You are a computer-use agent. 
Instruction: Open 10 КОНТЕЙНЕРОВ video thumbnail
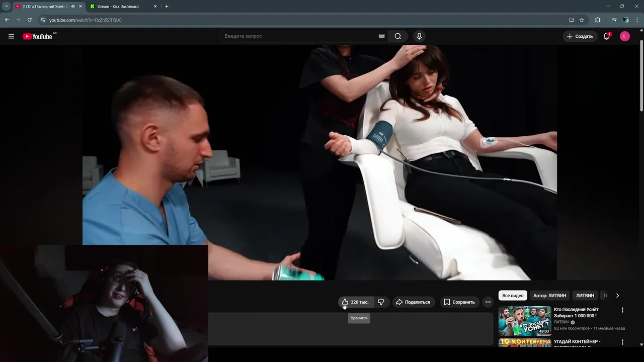(525, 343)
